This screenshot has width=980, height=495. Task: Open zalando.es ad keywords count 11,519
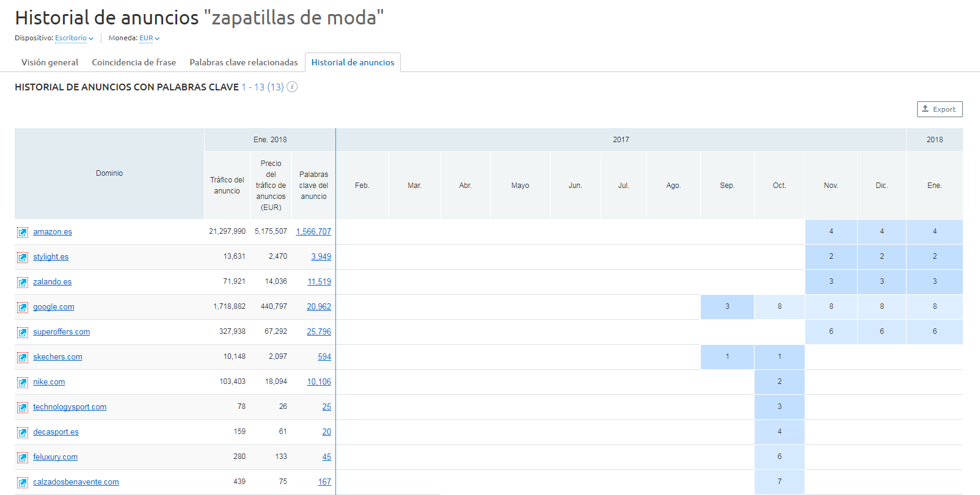click(x=319, y=282)
